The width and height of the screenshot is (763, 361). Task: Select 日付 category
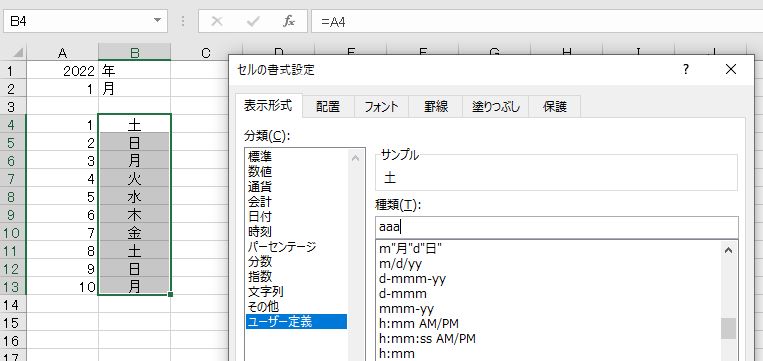click(x=297, y=217)
